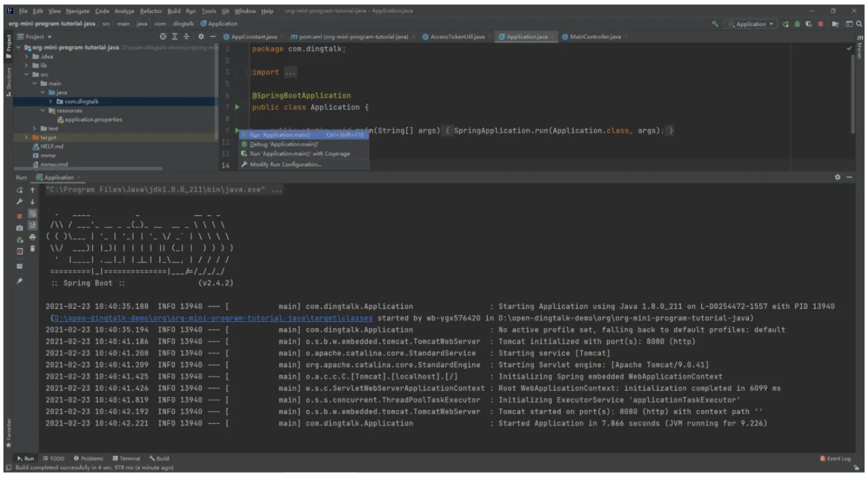
Task: Click the Build Project hammer icon
Action: pyautogui.click(x=715, y=24)
